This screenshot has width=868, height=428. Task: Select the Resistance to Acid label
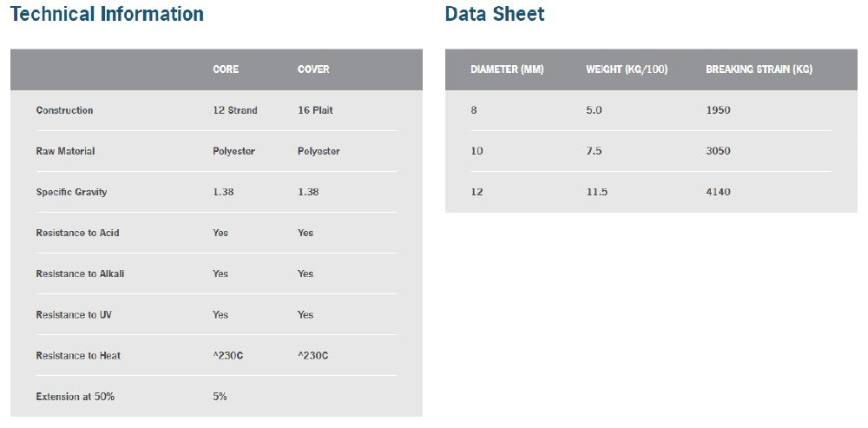tap(77, 233)
